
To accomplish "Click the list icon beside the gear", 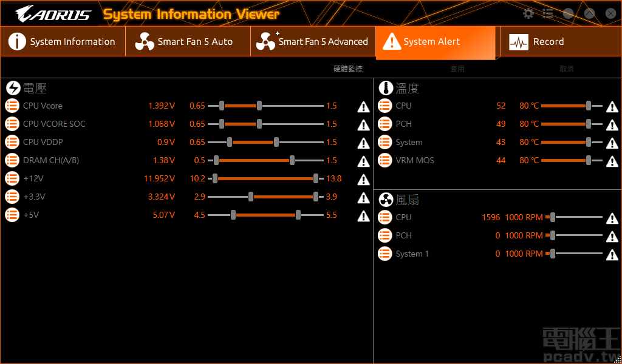I will [548, 14].
